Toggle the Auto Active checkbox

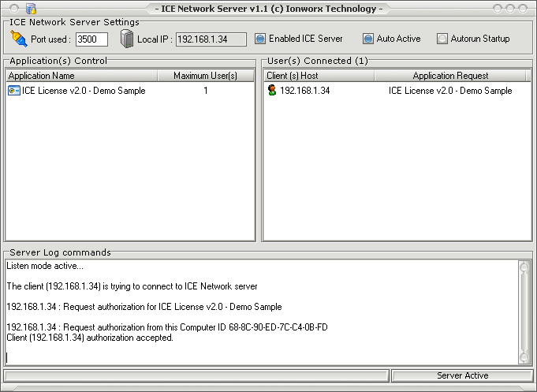click(367, 39)
